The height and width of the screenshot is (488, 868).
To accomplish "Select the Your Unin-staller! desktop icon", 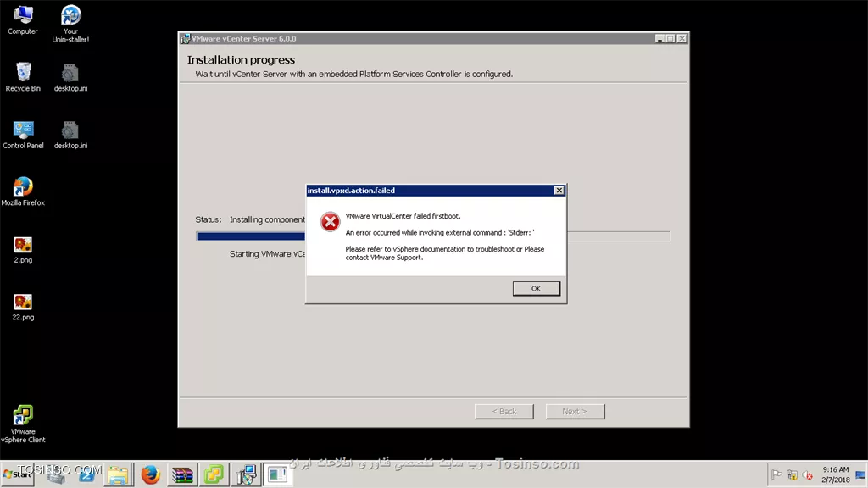I will pos(70,25).
